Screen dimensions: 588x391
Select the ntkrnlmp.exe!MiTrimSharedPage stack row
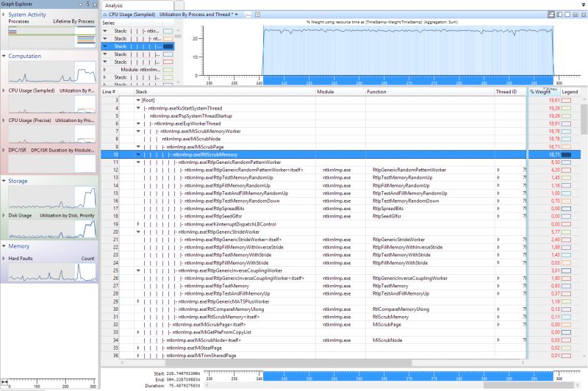pos(201,356)
